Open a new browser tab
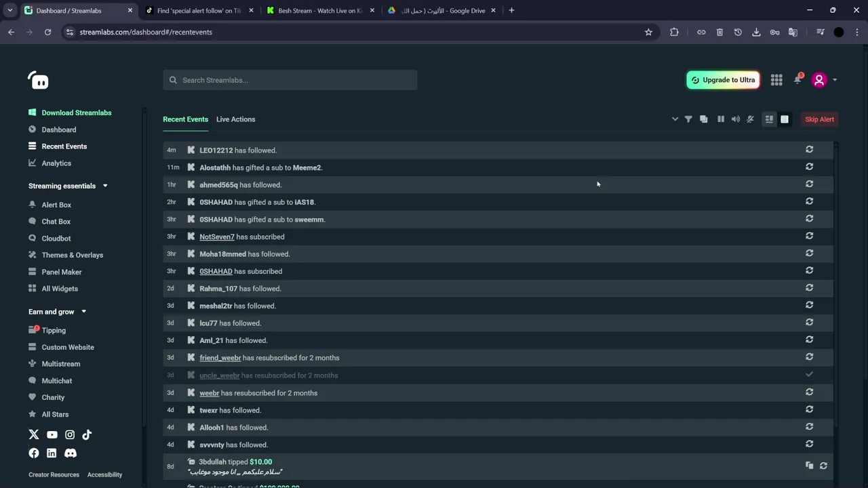The image size is (868, 488). (511, 10)
